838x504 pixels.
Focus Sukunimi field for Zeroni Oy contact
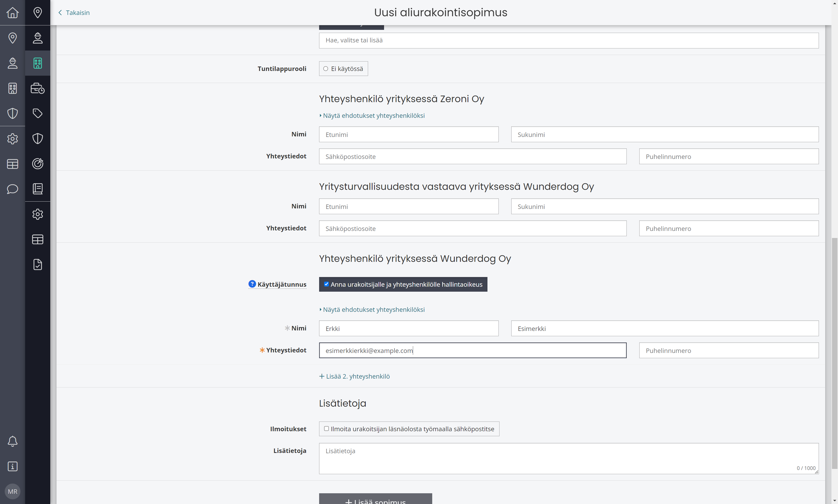click(665, 135)
